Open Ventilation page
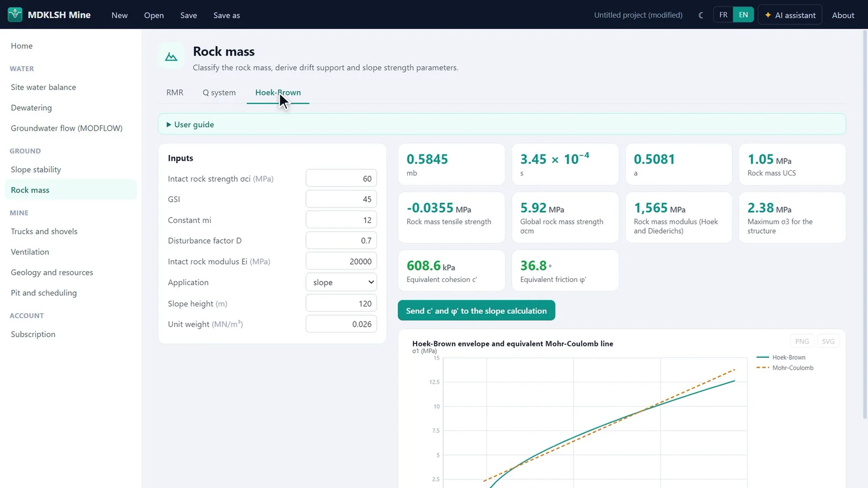Viewport: 868px width, 488px height. pos(71,252)
